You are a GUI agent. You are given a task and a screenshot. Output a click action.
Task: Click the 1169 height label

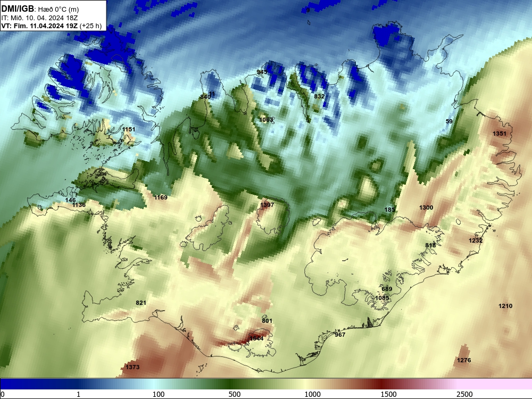pos(161,197)
